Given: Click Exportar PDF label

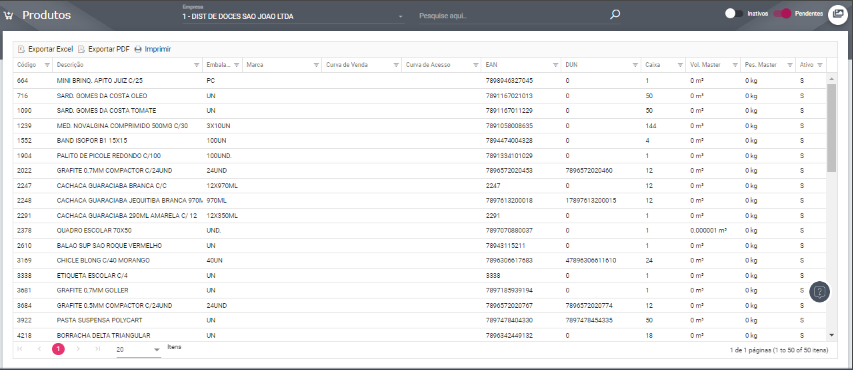Looking at the screenshot, I should click(109, 49).
